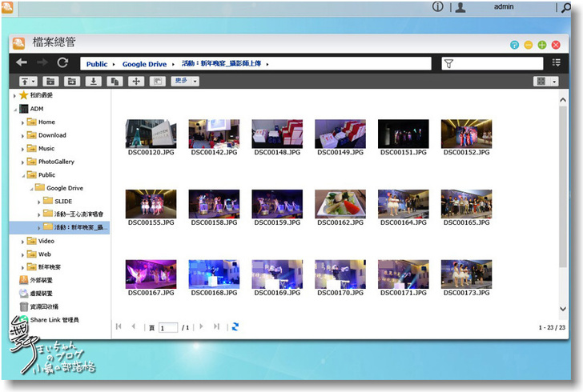
Task: Refresh the folder with the reload icon
Action: [62, 62]
